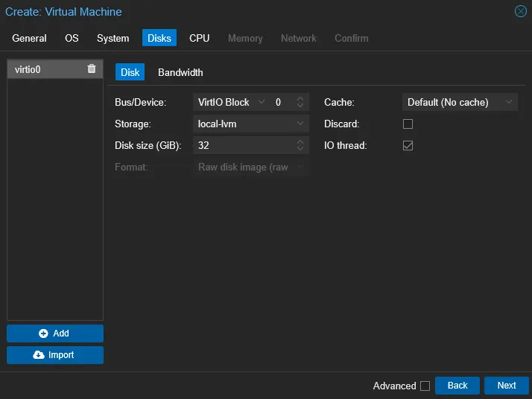Enable the Advanced options checkbox

(425, 386)
